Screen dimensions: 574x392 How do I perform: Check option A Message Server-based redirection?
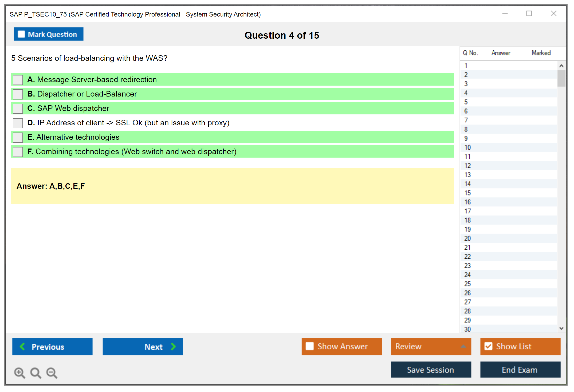click(18, 80)
